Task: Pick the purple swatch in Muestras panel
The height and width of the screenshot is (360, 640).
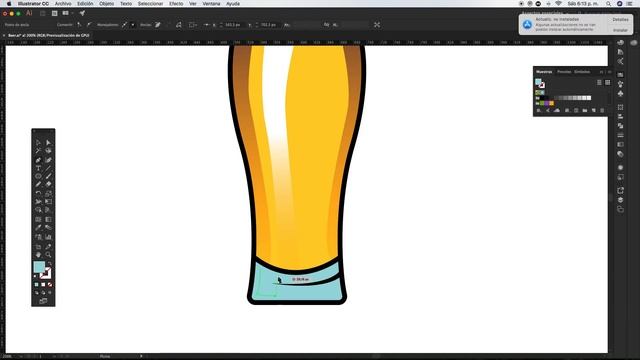Action: (547, 103)
